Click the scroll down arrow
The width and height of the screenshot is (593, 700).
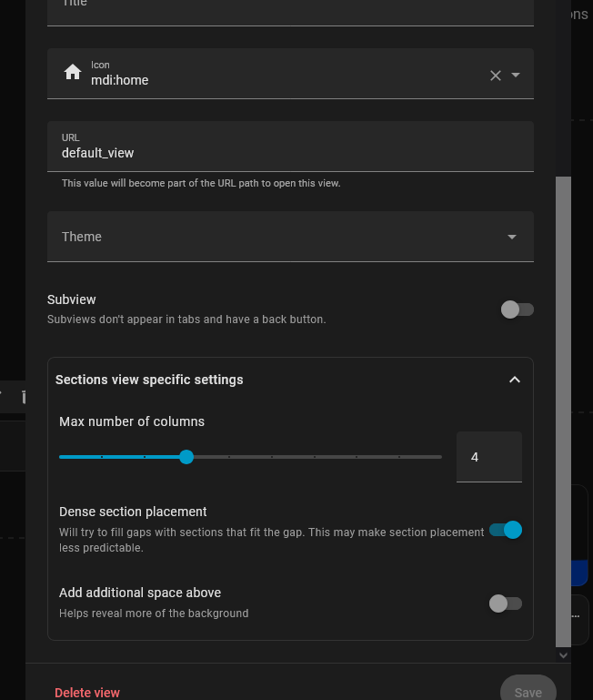(563, 655)
